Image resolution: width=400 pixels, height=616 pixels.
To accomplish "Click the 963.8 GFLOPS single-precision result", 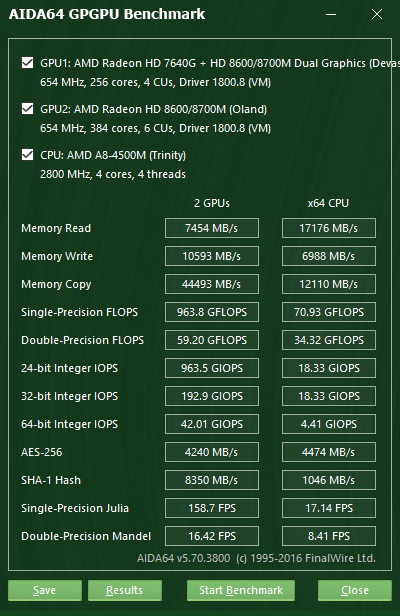I will 212,312.
